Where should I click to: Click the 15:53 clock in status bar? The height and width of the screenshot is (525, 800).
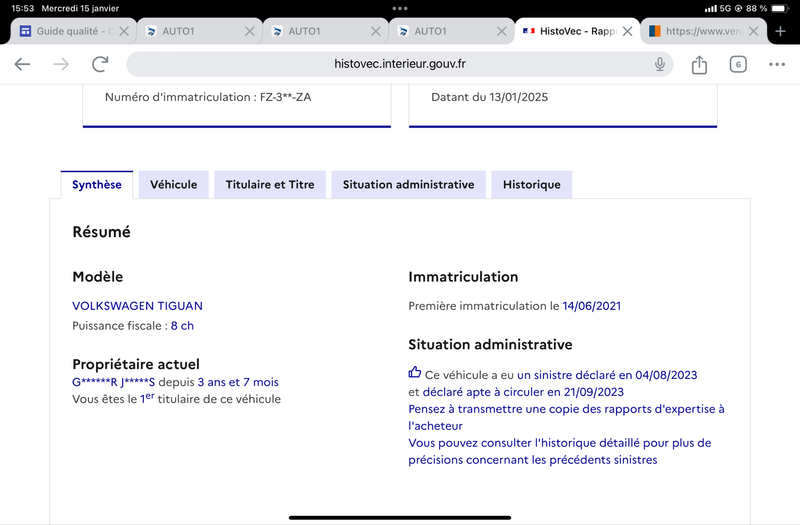[x=22, y=9]
